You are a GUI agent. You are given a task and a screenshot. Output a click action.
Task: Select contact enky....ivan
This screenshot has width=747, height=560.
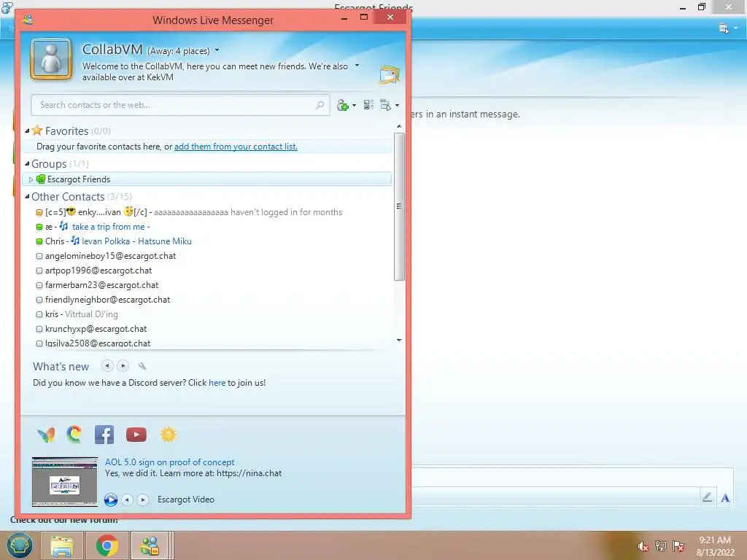208,212
